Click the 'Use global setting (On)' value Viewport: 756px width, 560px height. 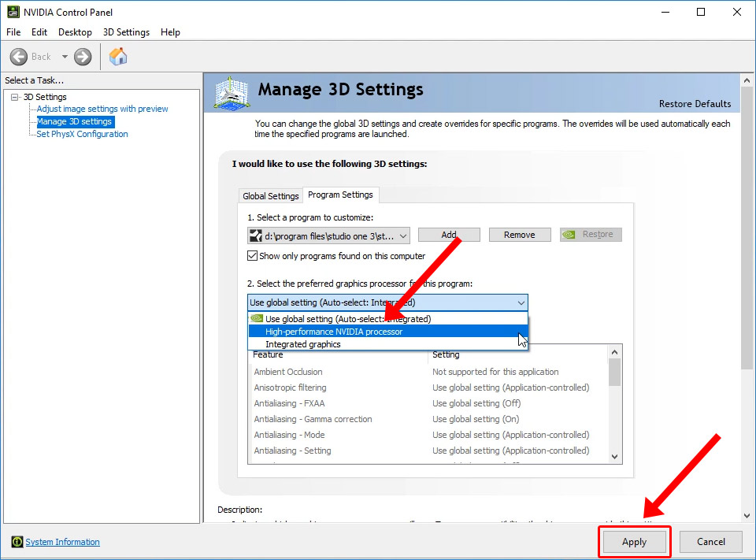pos(476,419)
